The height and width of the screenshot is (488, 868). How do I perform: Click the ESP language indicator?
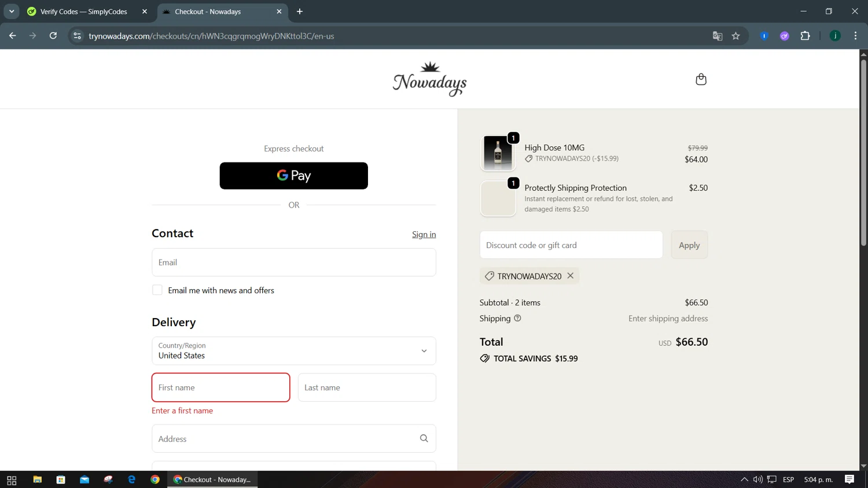click(788, 479)
